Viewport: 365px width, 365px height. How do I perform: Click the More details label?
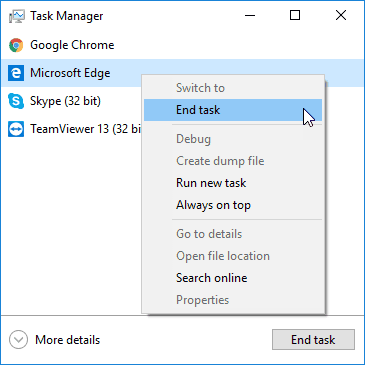click(x=67, y=340)
